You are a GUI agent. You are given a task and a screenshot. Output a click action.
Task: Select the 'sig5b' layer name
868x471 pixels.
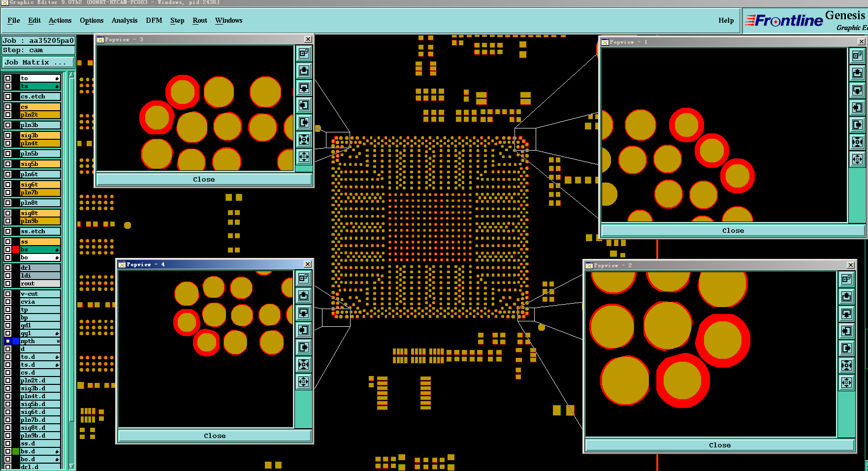(x=40, y=164)
